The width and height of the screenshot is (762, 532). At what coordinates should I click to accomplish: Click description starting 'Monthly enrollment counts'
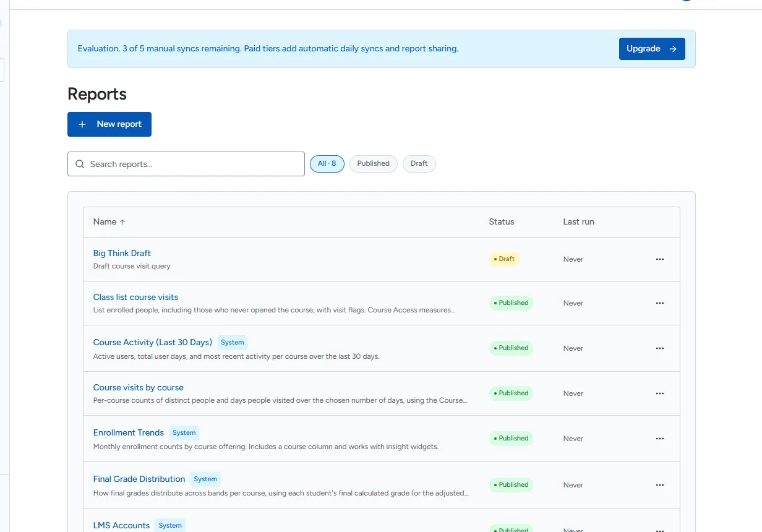(x=266, y=447)
